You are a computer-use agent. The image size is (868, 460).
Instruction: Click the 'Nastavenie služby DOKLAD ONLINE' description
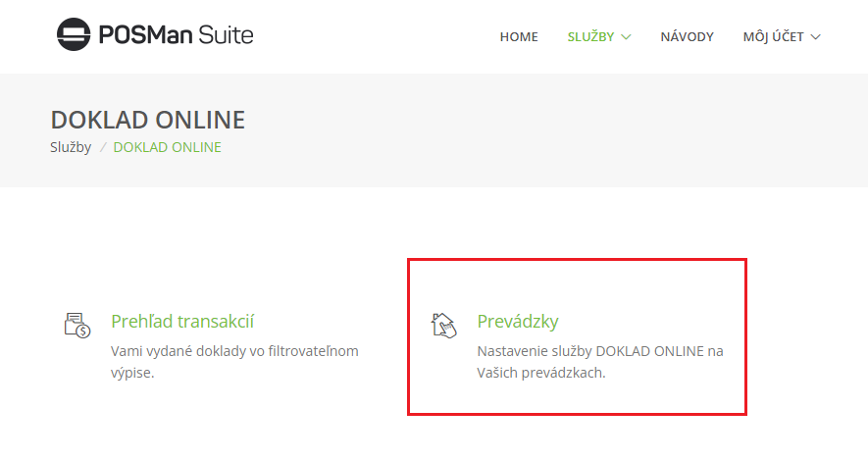[x=600, y=362]
